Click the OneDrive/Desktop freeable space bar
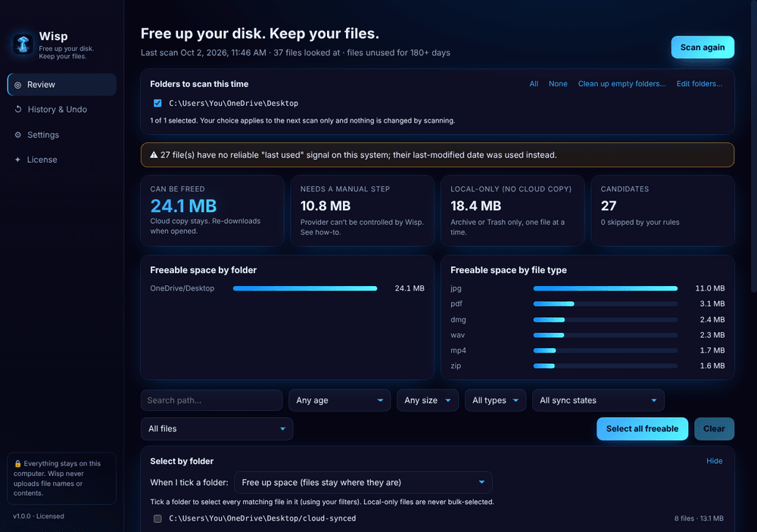The height and width of the screenshot is (532, 757). click(x=305, y=288)
